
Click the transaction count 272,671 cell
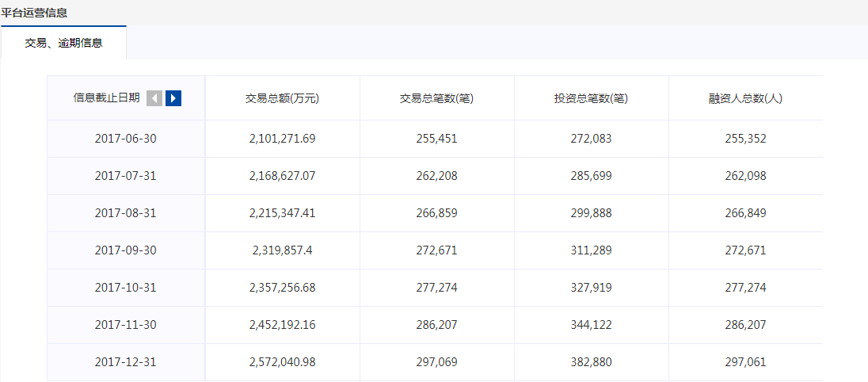tap(436, 250)
